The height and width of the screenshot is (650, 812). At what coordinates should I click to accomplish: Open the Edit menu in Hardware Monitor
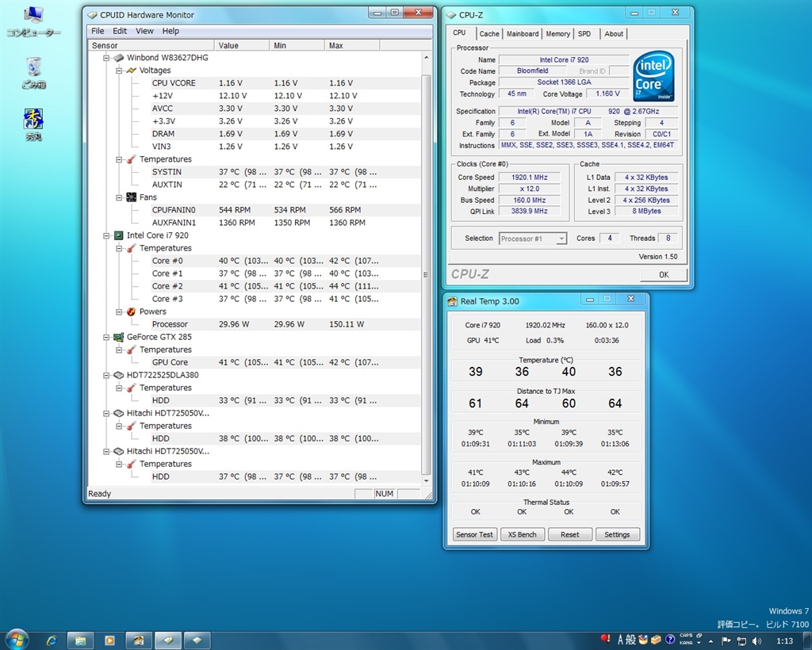point(120,31)
